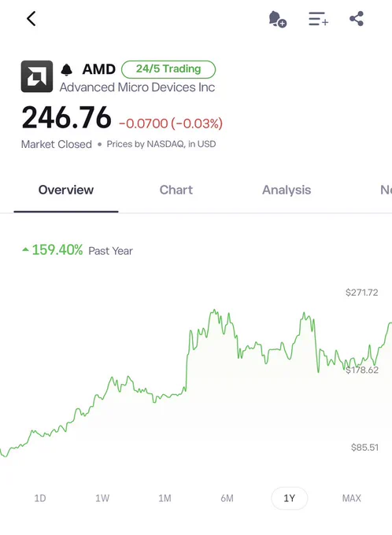
Task: Select the 6M time range
Action: pos(227,499)
